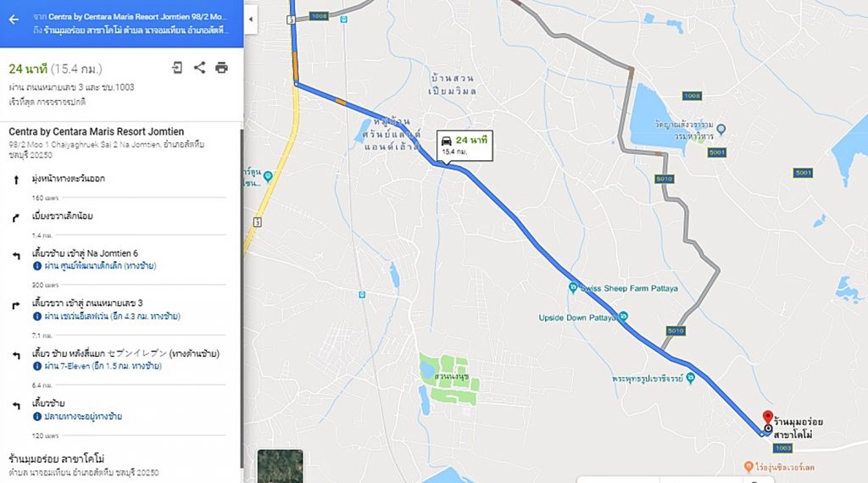Open the 7-Eleven passing info link
868x483 pixels.
[97, 366]
